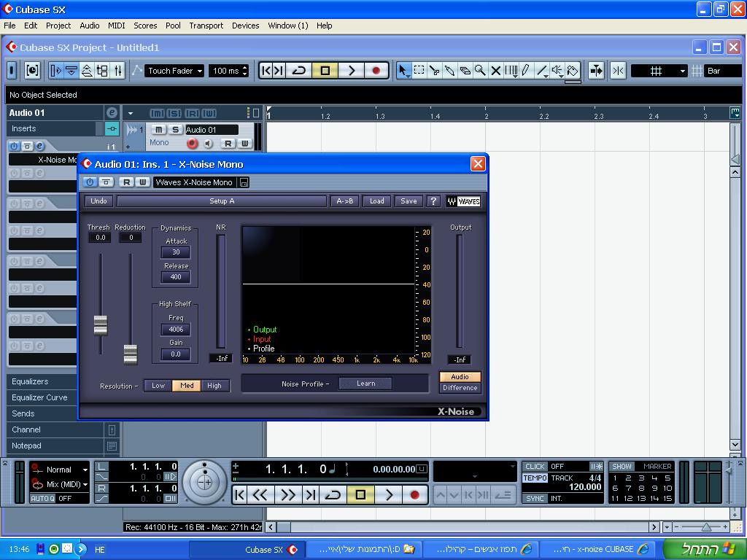Open the Mixer from toolbar
The image size is (747, 560).
117,71
